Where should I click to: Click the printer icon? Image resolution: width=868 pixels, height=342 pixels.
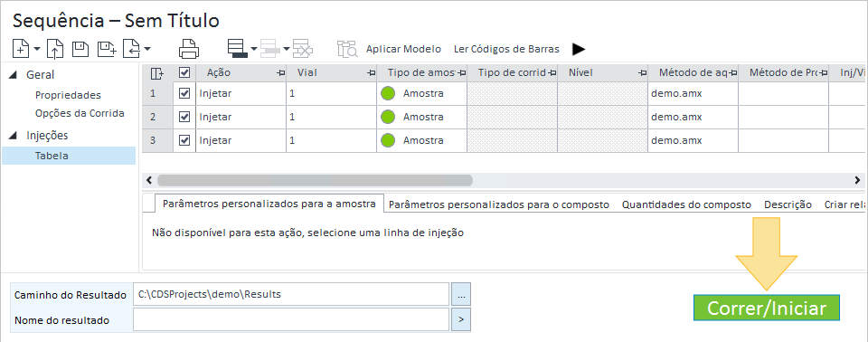(x=189, y=49)
